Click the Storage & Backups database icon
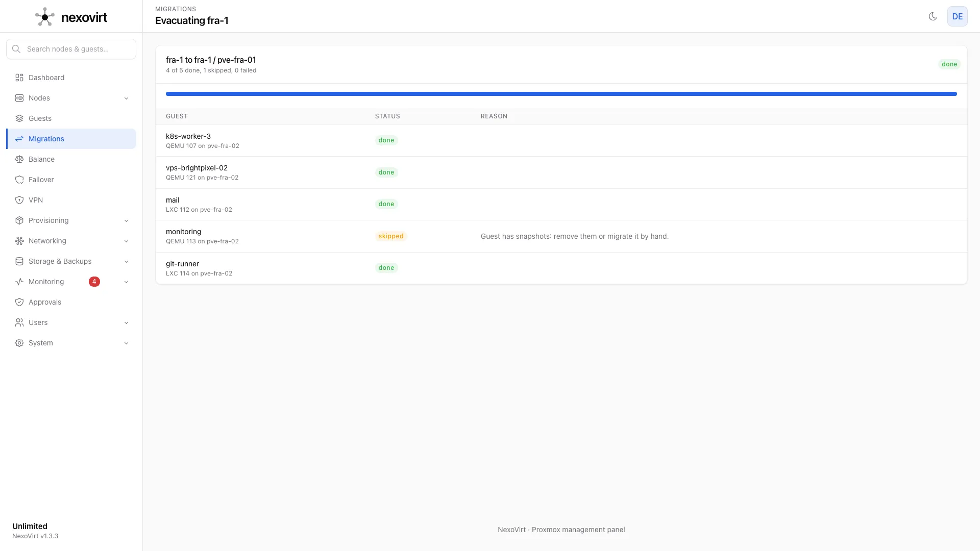 19,261
